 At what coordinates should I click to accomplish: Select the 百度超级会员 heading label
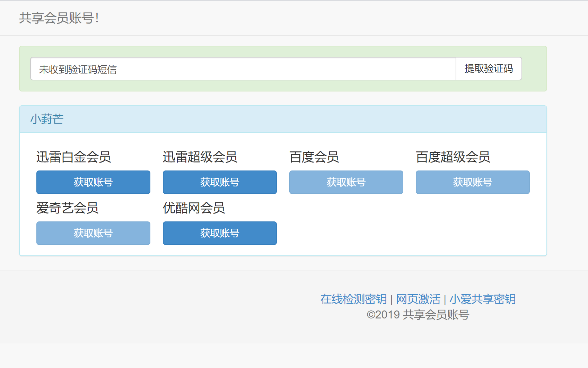click(x=453, y=157)
